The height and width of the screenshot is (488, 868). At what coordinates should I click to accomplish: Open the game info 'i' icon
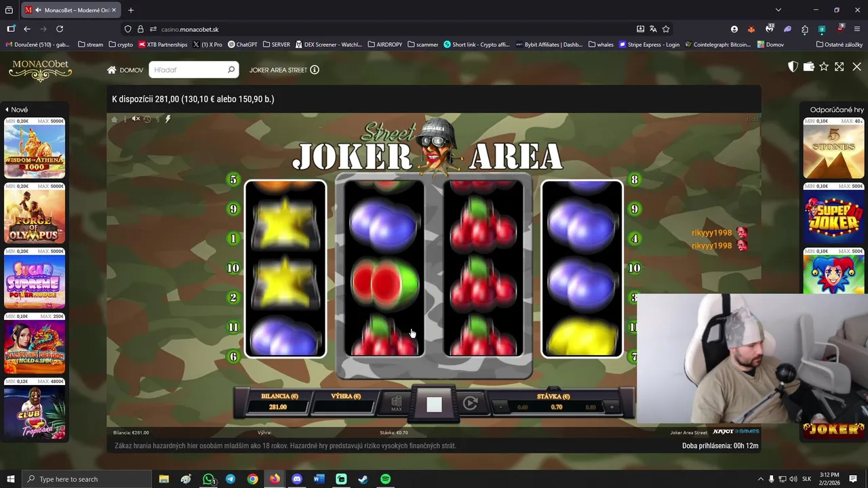point(125,119)
